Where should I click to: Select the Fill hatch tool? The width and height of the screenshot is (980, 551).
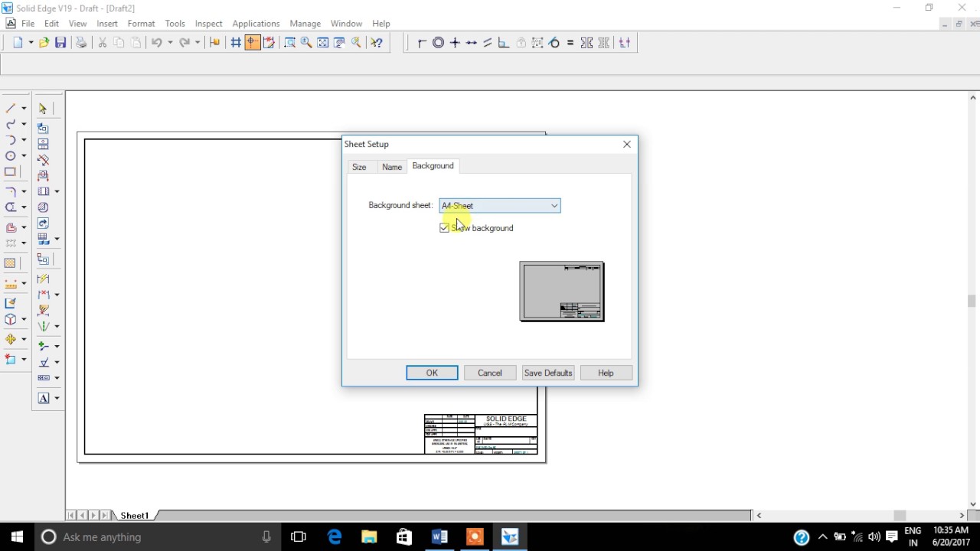point(11,262)
